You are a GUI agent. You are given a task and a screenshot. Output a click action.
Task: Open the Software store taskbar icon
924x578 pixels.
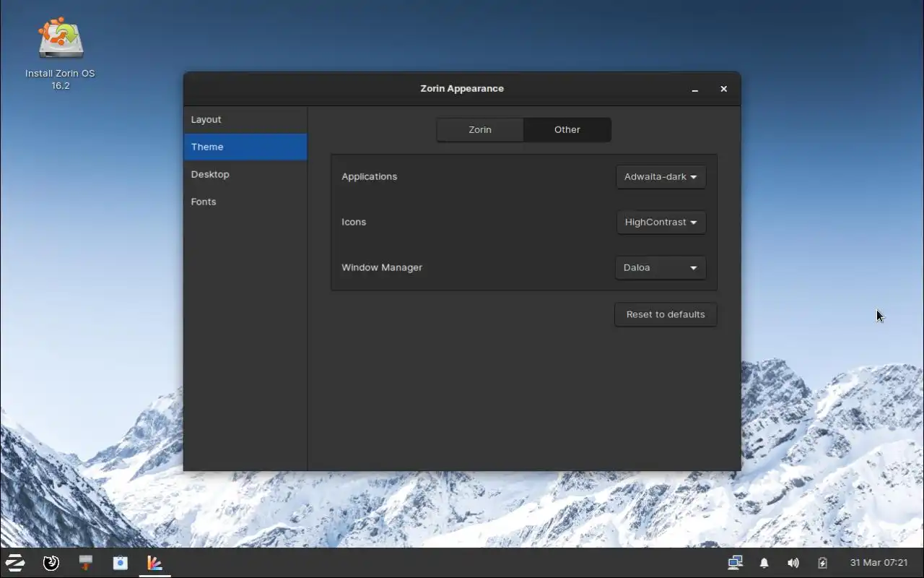coord(120,563)
